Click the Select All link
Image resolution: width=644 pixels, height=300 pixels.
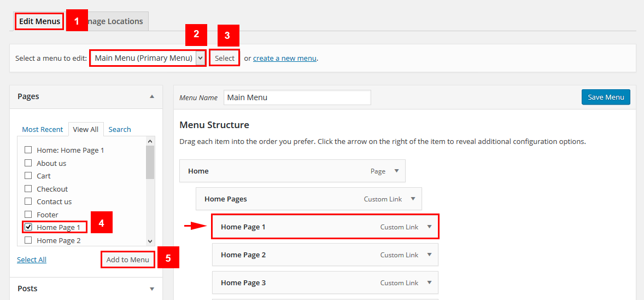pyautogui.click(x=32, y=259)
